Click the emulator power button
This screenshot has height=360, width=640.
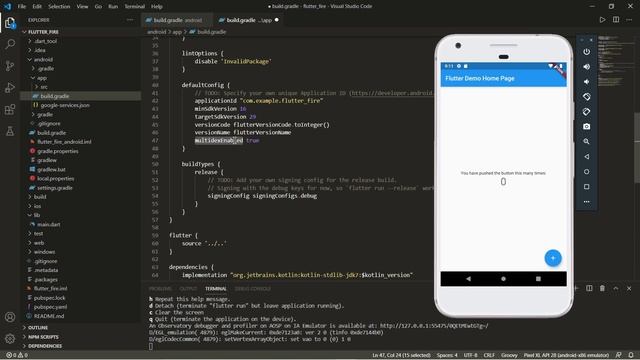pyautogui.click(x=587, y=52)
